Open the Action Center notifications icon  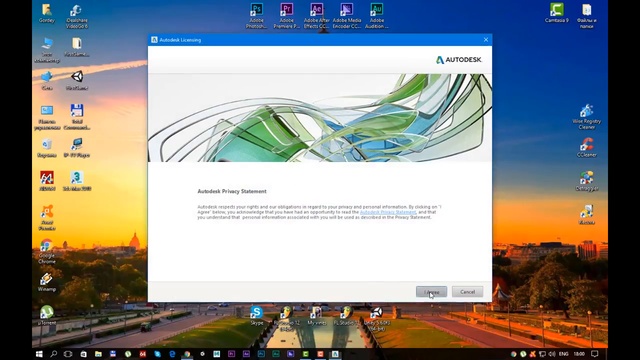click(x=595, y=354)
